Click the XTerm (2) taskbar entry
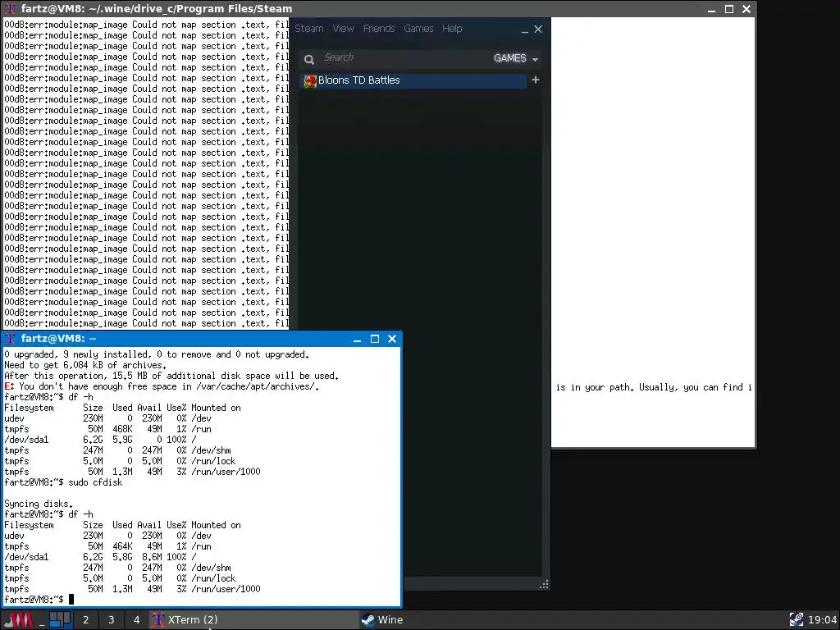Viewport: 840px width, 630px height. 254,620
